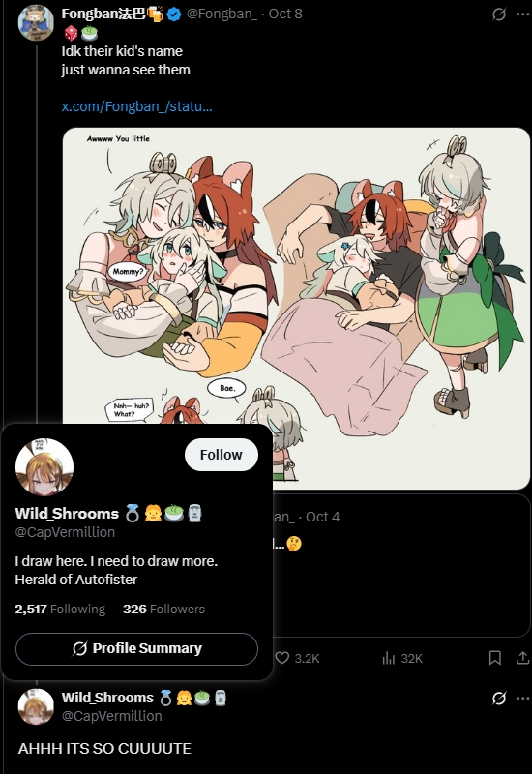Open the Profile Summary button
This screenshot has width=532, height=774.
(136, 648)
